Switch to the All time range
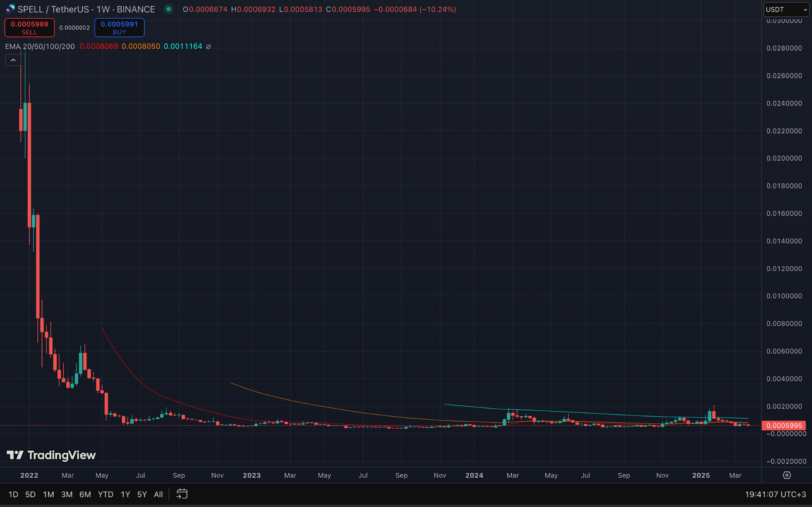 (x=158, y=494)
